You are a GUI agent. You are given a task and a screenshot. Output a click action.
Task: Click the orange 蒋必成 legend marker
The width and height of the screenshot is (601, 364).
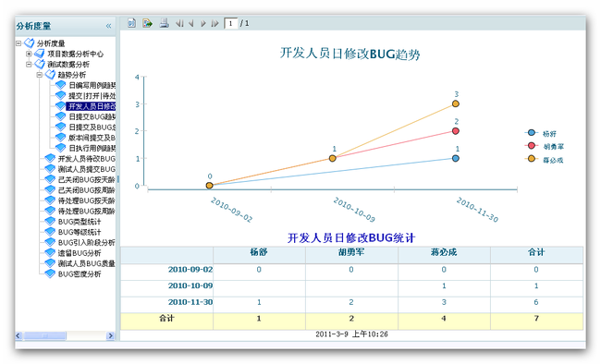coord(532,159)
